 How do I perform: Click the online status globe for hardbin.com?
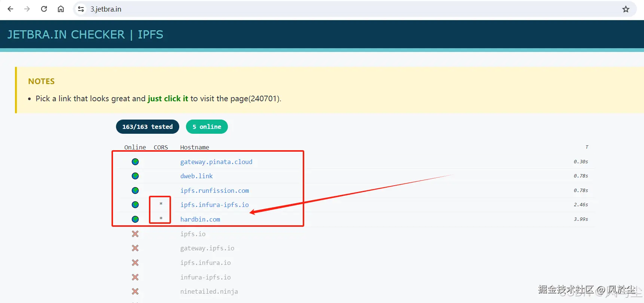coord(135,219)
